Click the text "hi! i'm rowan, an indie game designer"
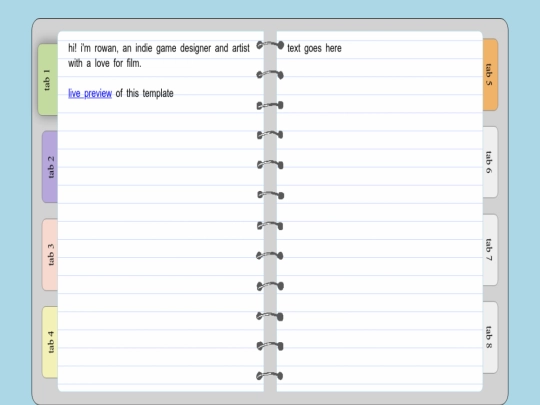 pyautogui.click(x=139, y=48)
